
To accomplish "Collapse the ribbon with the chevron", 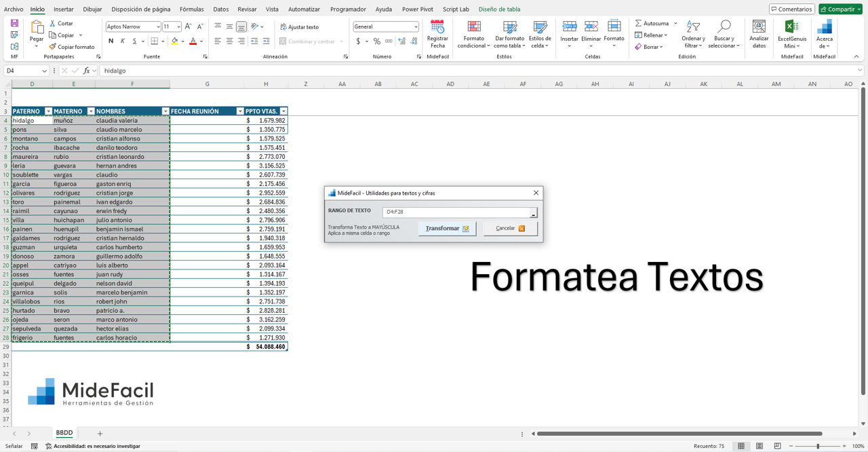I will (857, 56).
